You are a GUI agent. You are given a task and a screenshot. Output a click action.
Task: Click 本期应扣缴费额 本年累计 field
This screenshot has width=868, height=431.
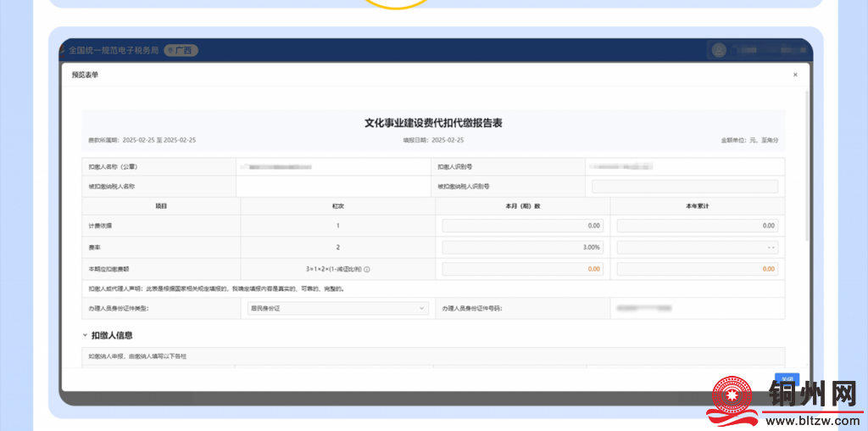tap(697, 269)
